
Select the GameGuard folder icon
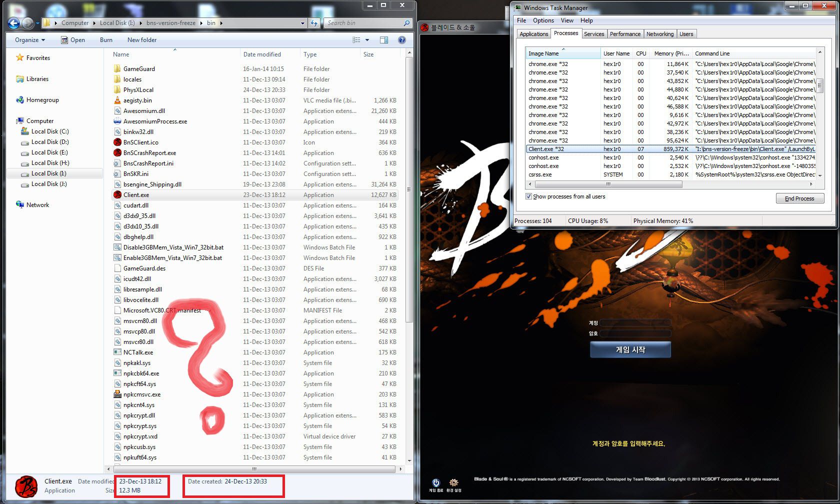click(x=117, y=68)
